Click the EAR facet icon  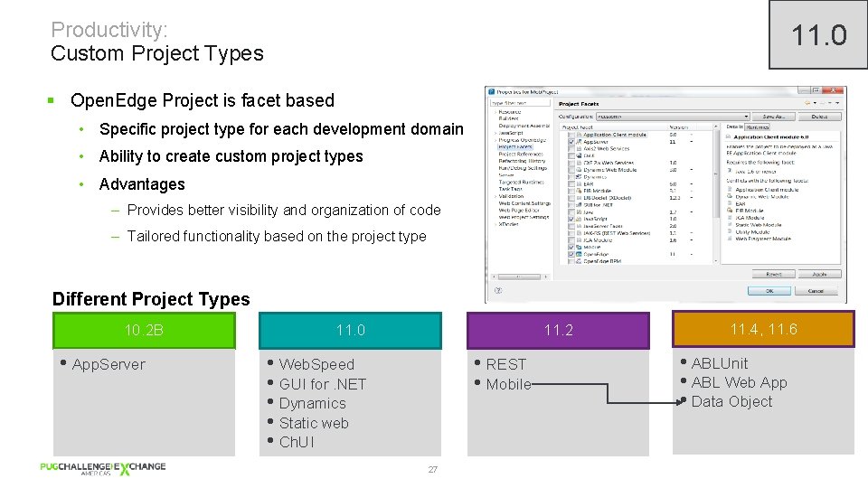[x=579, y=183]
